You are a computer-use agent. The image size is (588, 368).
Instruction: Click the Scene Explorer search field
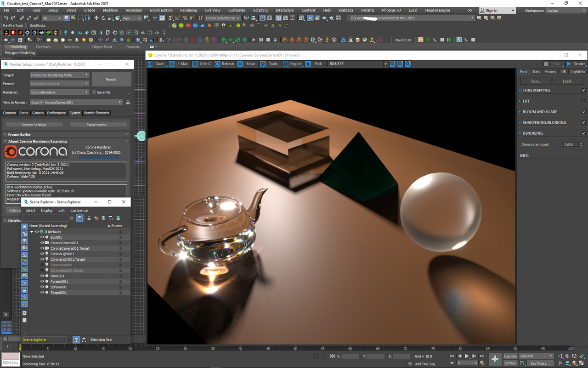tap(45, 218)
